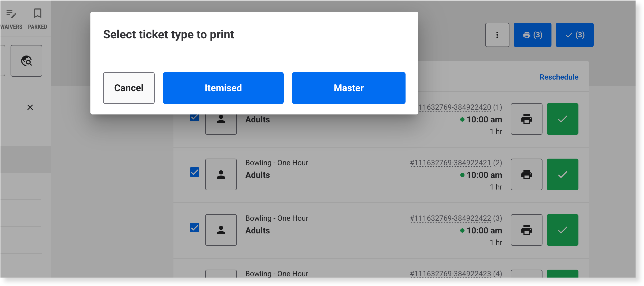The width and height of the screenshot is (644, 286).
Task: Check in all three selected tickets
Action: coord(574,35)
